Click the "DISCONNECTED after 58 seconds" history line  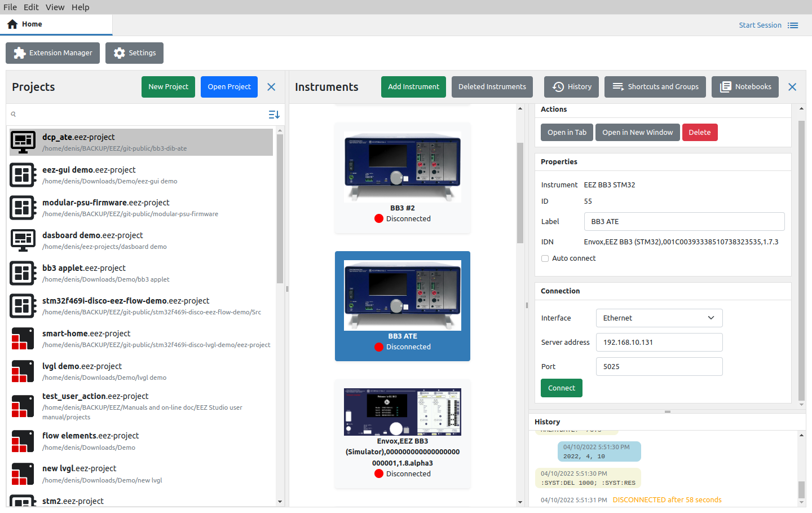[x=667, y=500]
